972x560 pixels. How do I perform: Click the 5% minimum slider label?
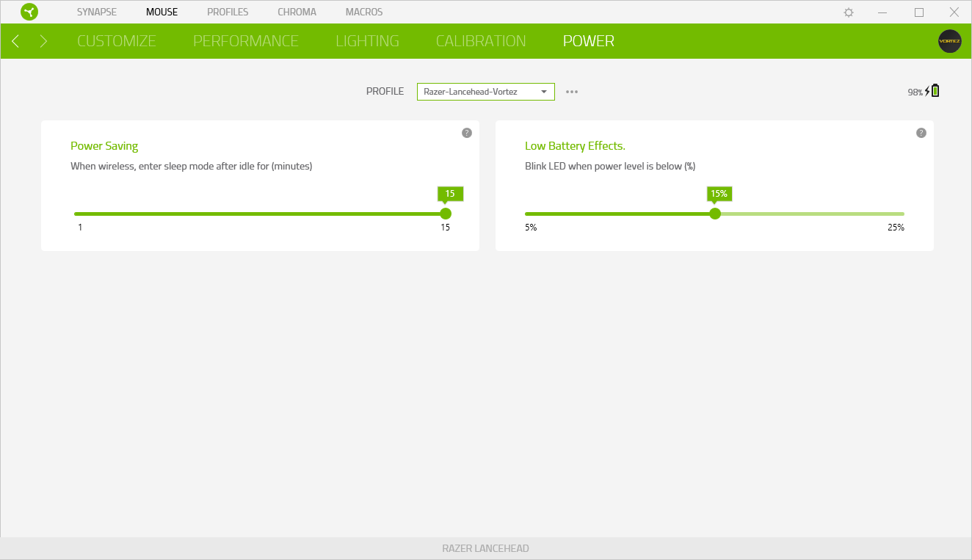(x=531, y=228)
